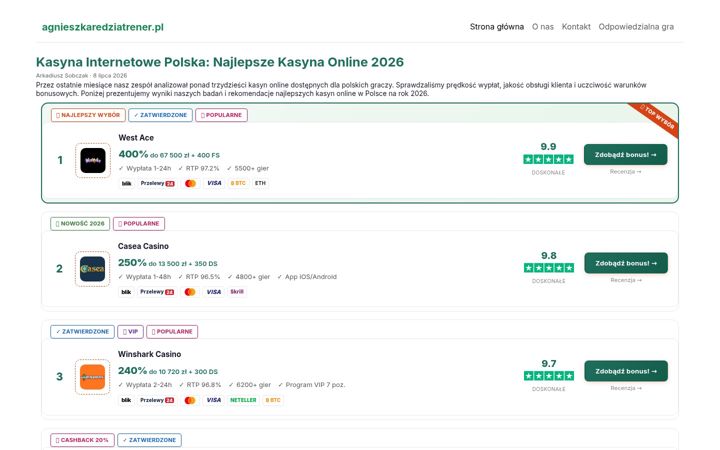
Task: Click the ZATWIERDZONE badge on Winshark card
Action: 82,332
